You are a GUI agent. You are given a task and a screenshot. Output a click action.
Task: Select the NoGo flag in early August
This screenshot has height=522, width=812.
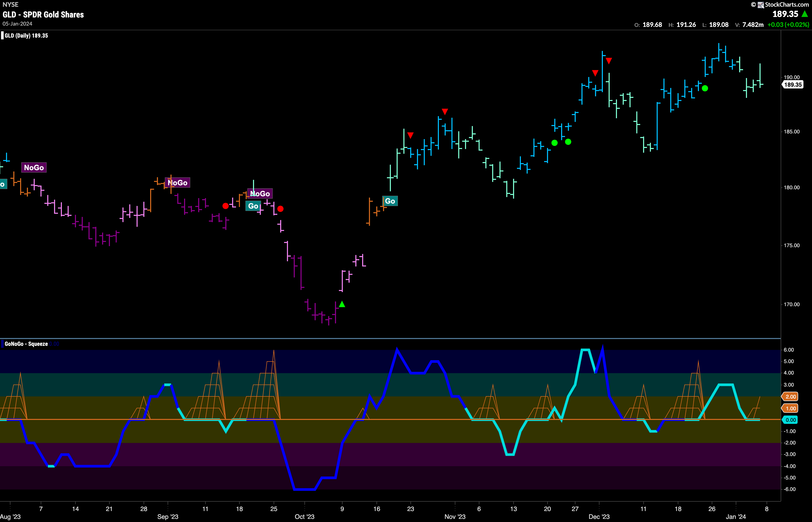pyautogui.click(x=34, y=168)
